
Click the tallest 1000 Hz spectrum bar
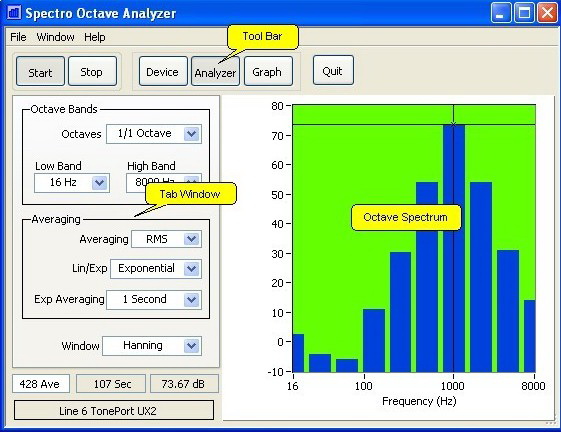point(454,248)
